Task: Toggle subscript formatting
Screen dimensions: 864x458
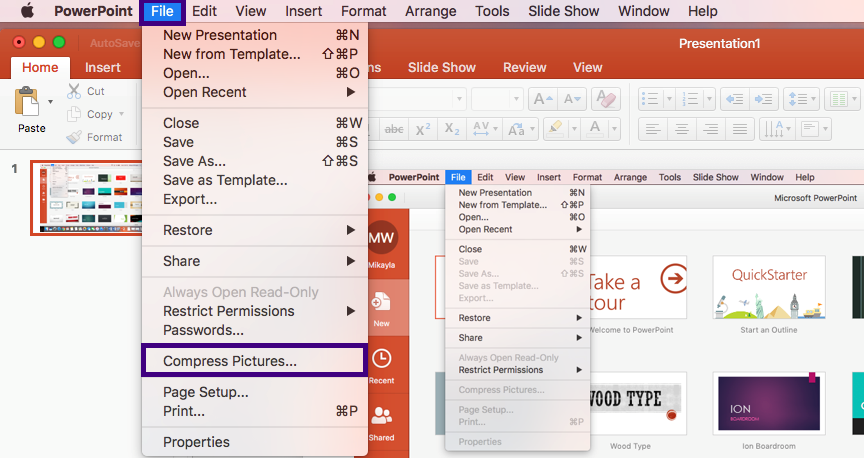Action: click(x=452, y=129)
